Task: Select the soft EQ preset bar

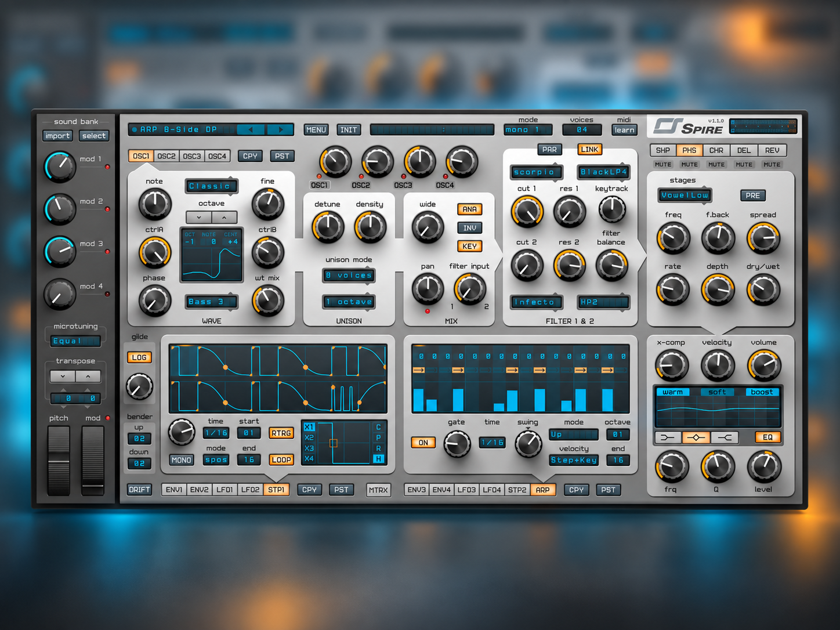Action: point(717,392)
